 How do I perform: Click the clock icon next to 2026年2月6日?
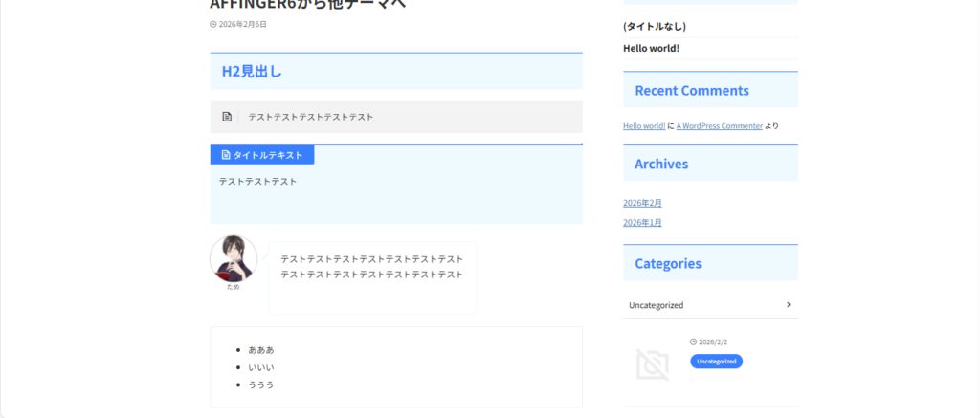212,25
